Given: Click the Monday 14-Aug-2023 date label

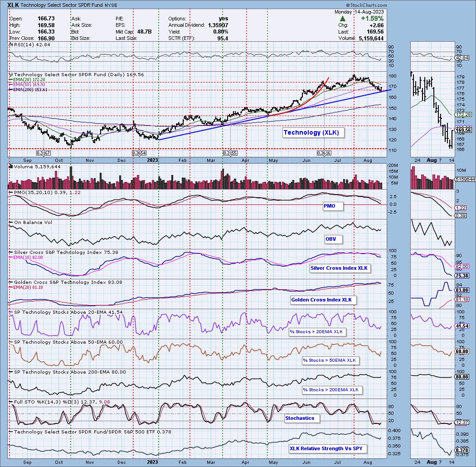Looking at the screenshot, I should coord(359,12).
